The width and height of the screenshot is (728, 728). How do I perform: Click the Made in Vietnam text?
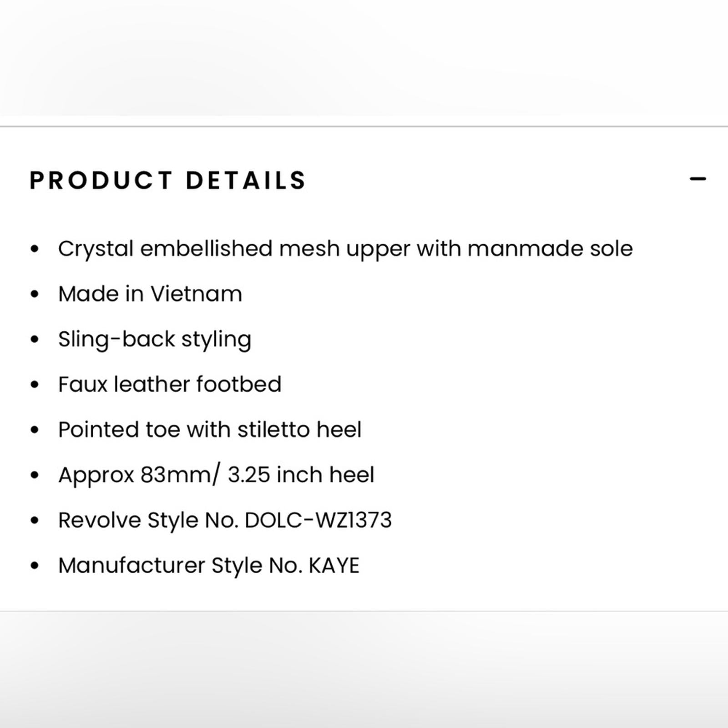click(150, 293)
